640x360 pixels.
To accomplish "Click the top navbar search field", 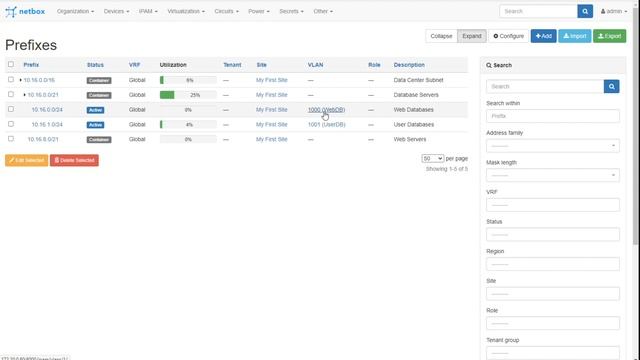I will [x=538, y=11].
